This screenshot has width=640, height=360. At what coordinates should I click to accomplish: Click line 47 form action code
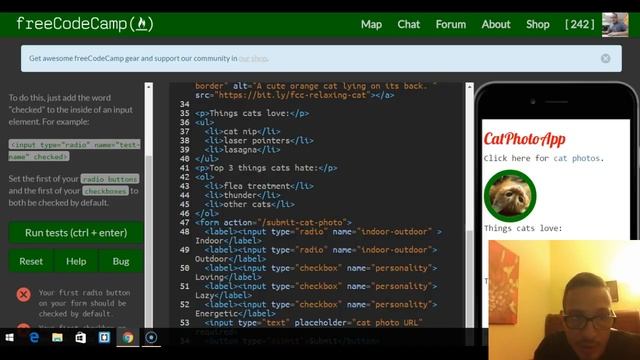pos(273,222)
